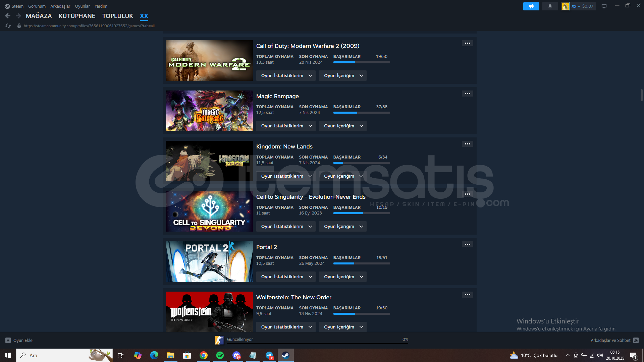Click the Oyun Ekle plus icon
This screenshot has width=644, height=362.
point(8,340)
